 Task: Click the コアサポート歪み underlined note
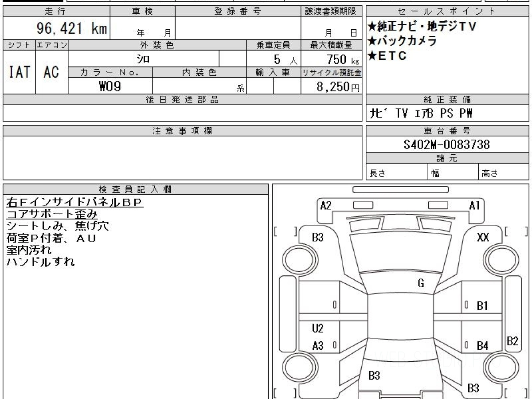(x=51, y=214)
